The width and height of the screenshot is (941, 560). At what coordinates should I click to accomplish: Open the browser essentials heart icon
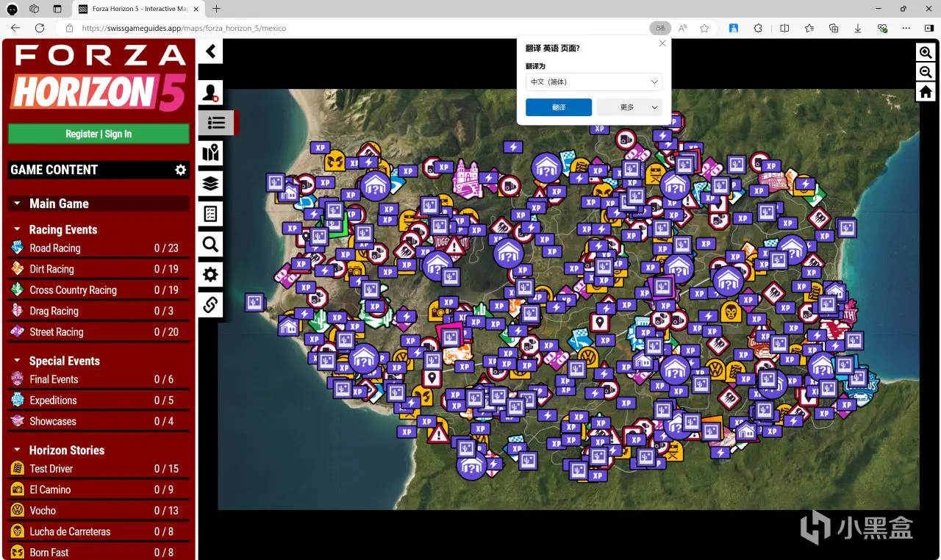[883, 28]
